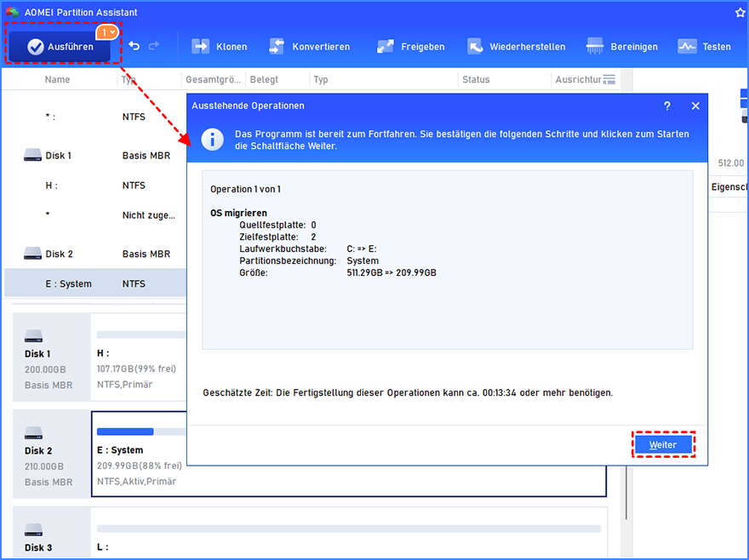Select the E: System partition row
The height and width of the screenshot is (560, 749).
point(95,283)
